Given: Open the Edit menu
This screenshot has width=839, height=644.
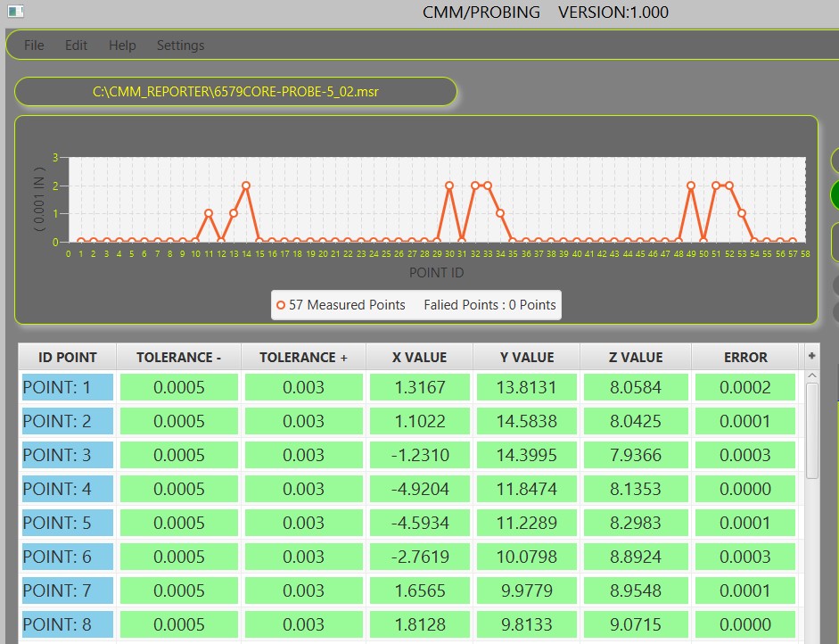Looking at the screenshot, I should (76, 45).
